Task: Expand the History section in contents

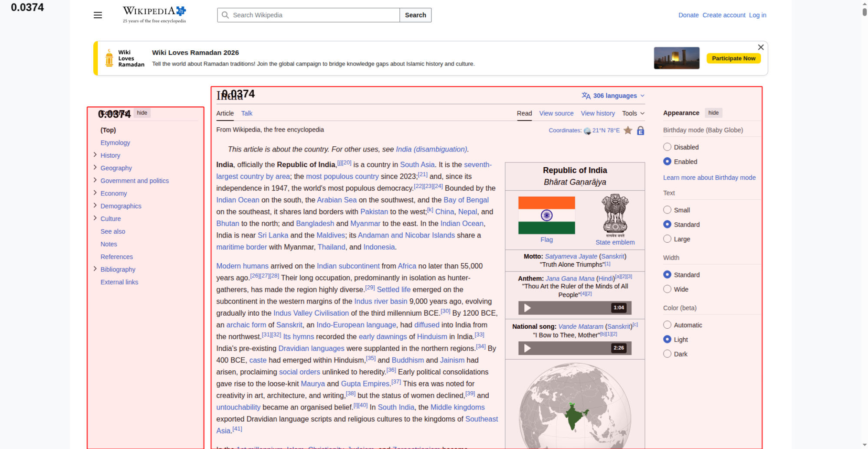Action: click(x=95, y=155)
